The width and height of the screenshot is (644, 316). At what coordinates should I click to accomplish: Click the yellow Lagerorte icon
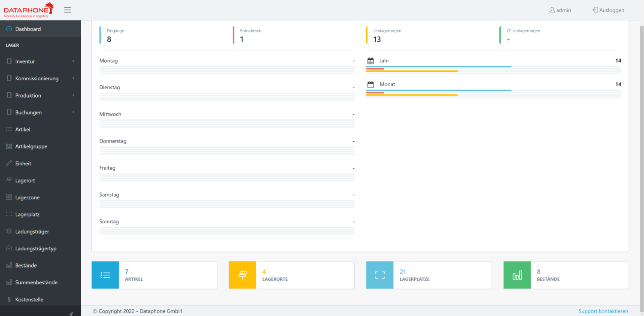tap(242, 275)
